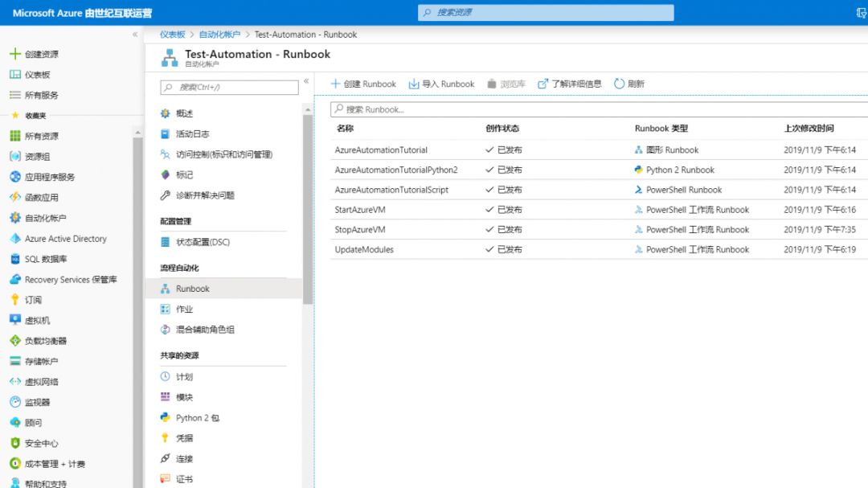This screenshot has height=488, width=868.
Task: Click Microsoft Azure portal home title
Action: (83, 13)
